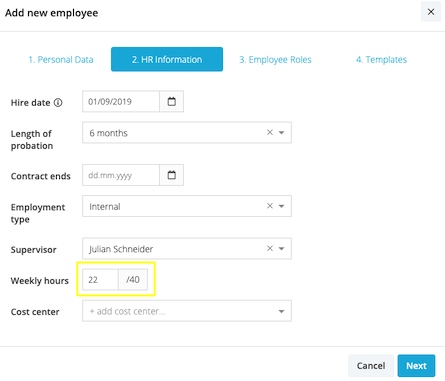Expand the Employment type dropdown
Image resolution: width=445 pixels, height=381 pixels.
(x=281, y=206)
